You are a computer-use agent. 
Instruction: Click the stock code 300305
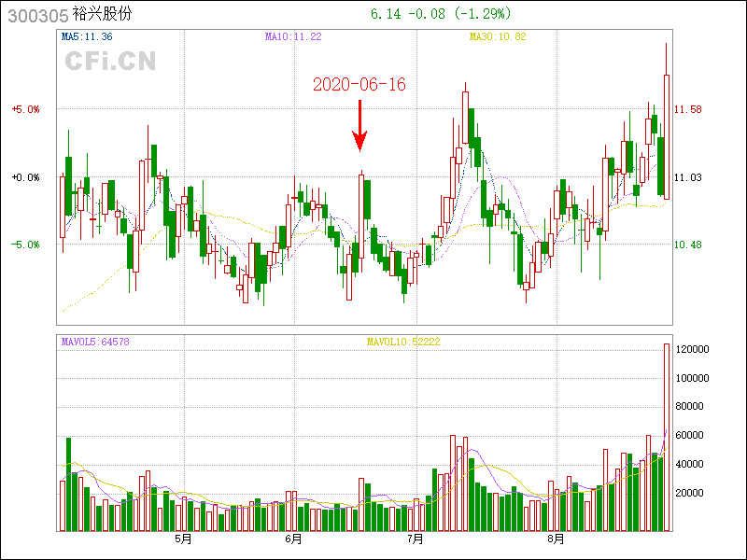[x=36, y=15]
